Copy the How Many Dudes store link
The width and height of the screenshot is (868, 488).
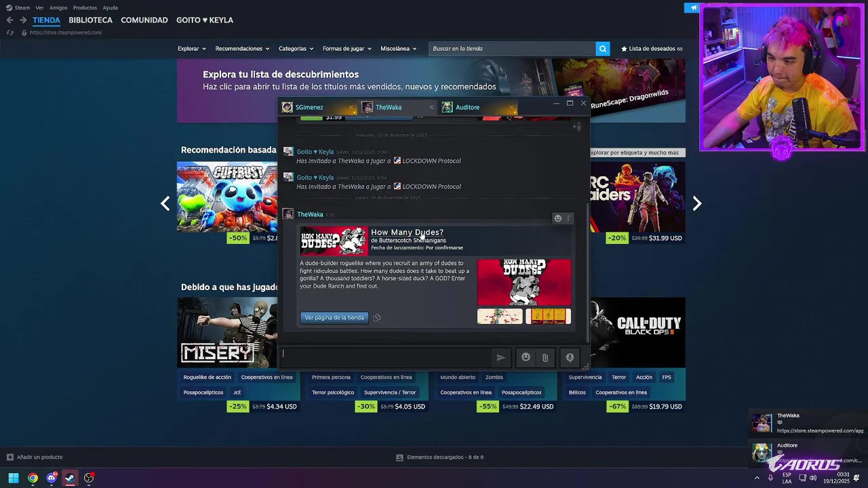[377, 317]
